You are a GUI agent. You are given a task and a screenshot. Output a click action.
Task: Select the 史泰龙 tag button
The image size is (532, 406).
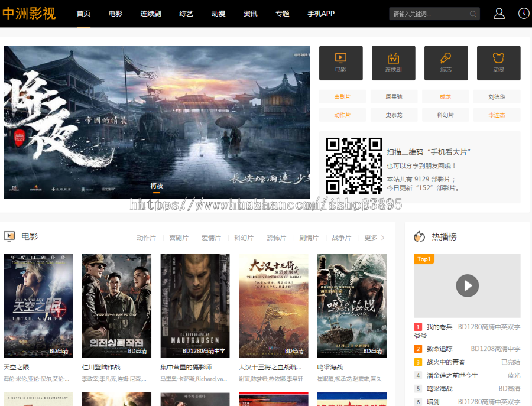point(394,115)
